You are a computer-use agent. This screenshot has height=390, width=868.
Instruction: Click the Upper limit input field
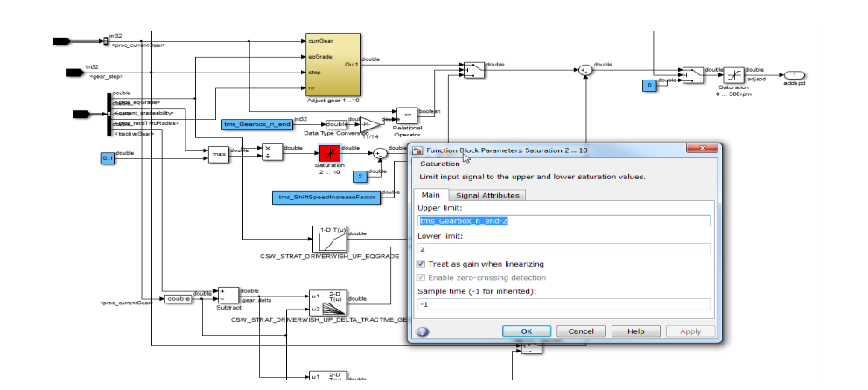coord(563,220)
